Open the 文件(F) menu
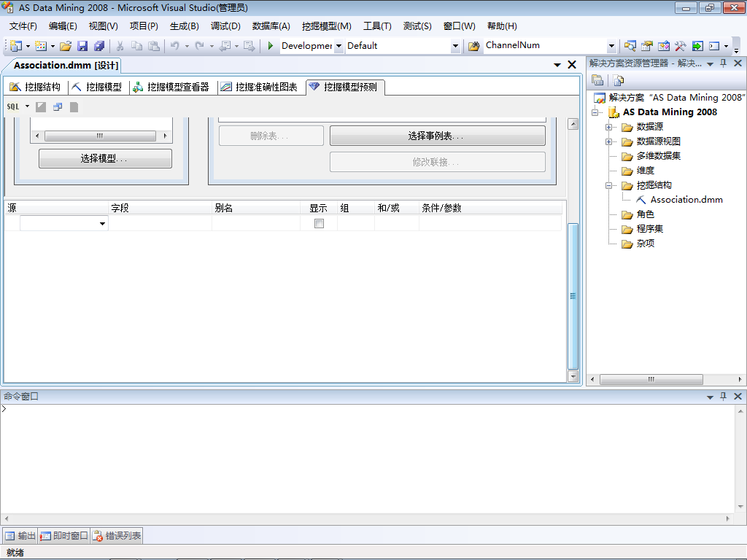 pyautogui.click(x=23, y=26)
